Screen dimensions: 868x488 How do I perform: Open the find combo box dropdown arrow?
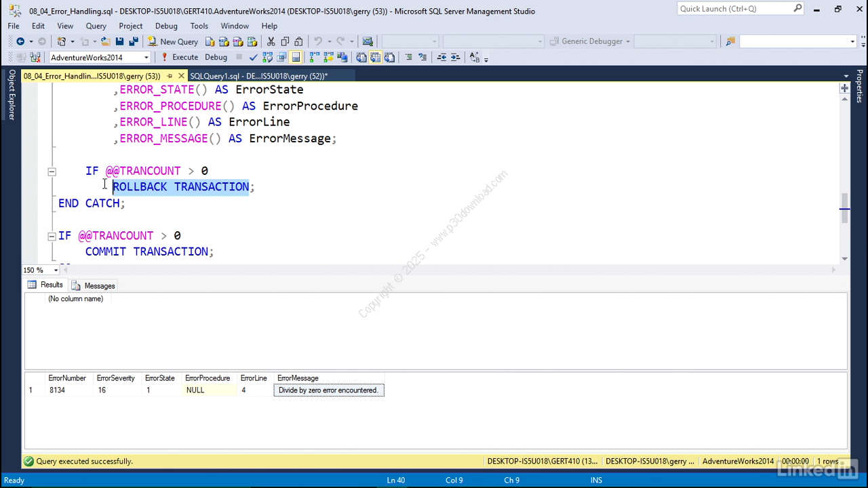coord(852,41)
